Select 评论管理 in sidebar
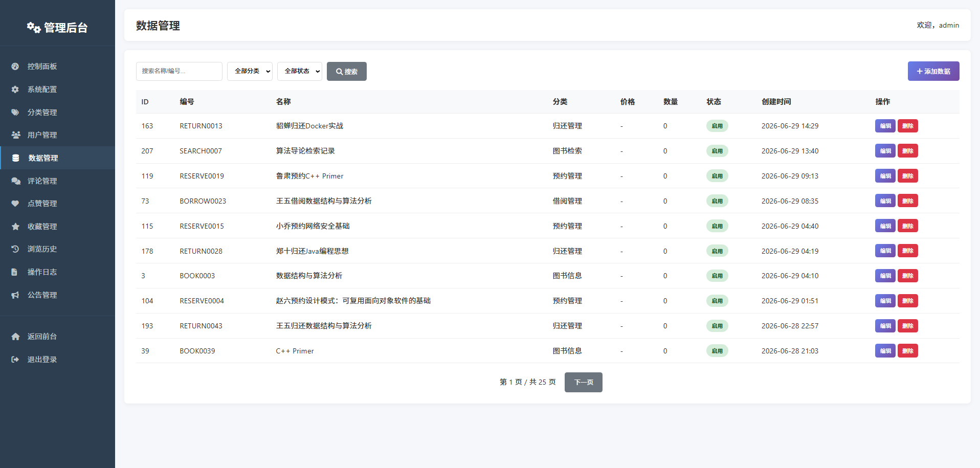The width and height of the screenshot is (980, 468). tap(57, 181)
